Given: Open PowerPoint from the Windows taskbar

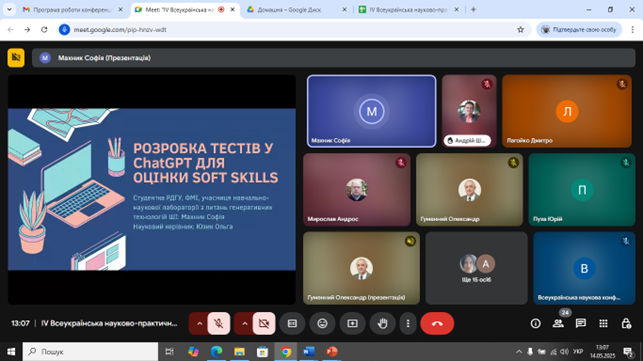Looking at the screenshot, I should (332, 352).
